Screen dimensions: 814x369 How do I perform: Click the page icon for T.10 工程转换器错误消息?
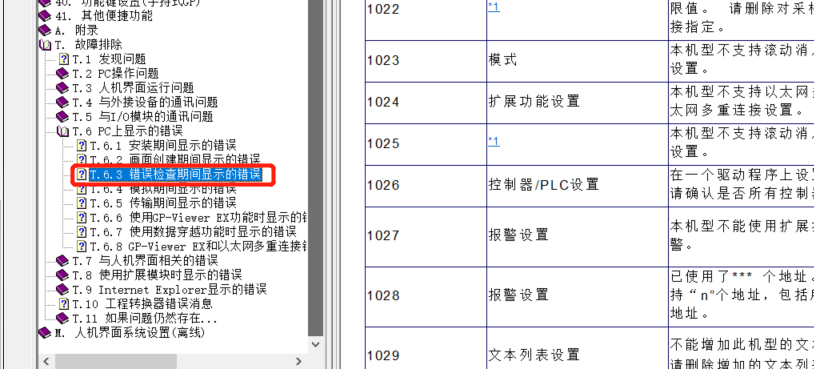coord(64,304)
